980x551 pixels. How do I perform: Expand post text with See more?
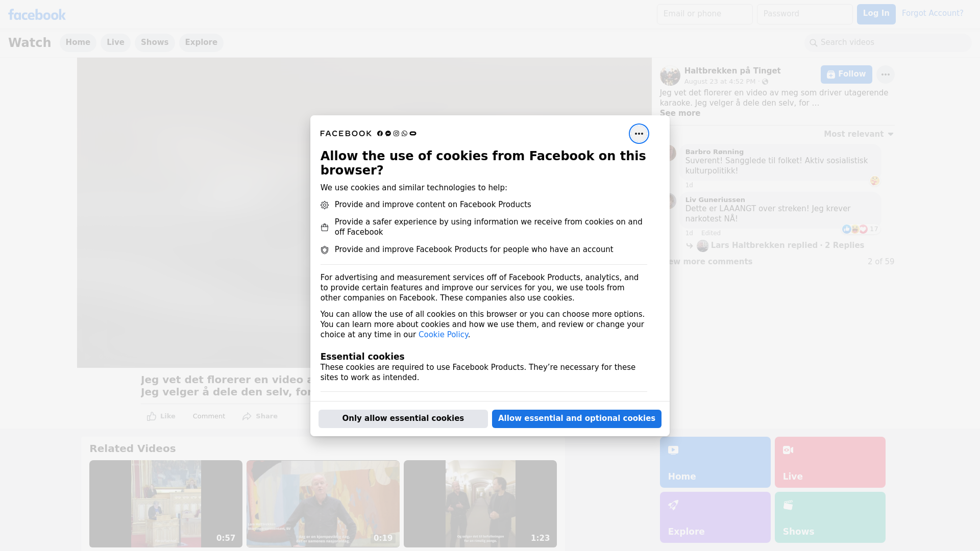(680, 113)
